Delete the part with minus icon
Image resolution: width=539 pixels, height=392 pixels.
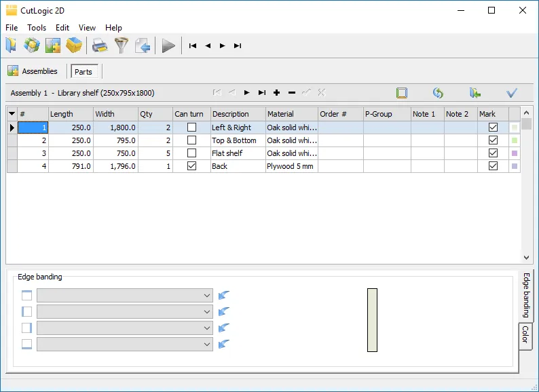coord(292,93)
